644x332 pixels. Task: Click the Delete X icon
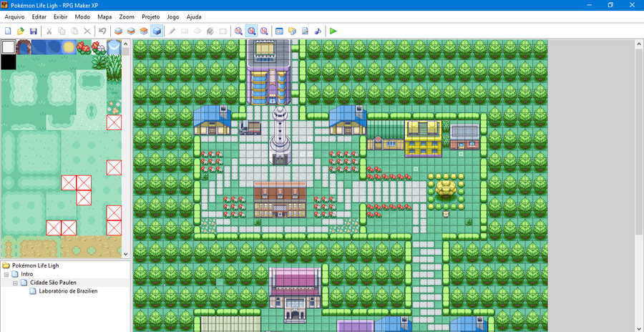(x=87, y=31)
